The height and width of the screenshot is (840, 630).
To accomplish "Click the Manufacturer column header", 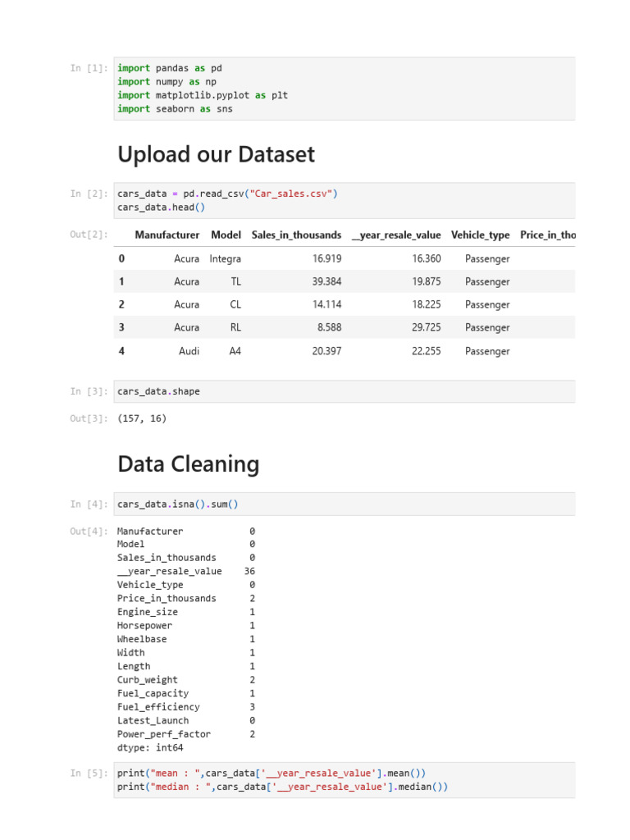I will pos(167,235).
